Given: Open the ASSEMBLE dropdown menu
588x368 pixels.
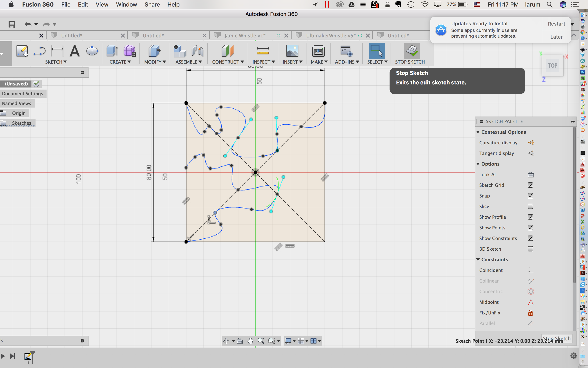Looking at the screenshot, I should [x=189, y=62].
